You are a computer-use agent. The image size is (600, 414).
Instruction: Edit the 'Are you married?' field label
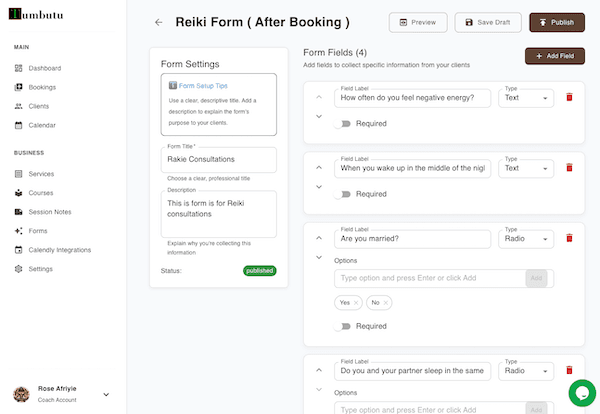point(412,239)
